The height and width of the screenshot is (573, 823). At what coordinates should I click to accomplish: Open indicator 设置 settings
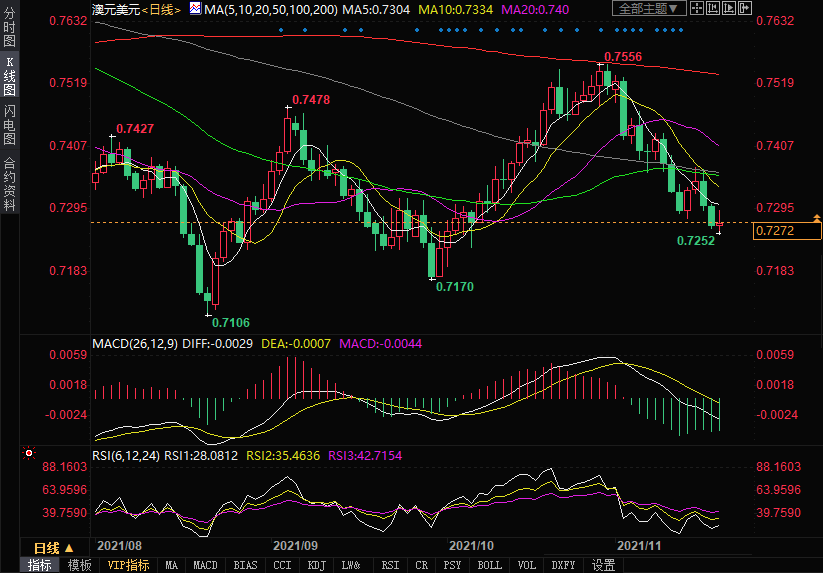(603, 565)
